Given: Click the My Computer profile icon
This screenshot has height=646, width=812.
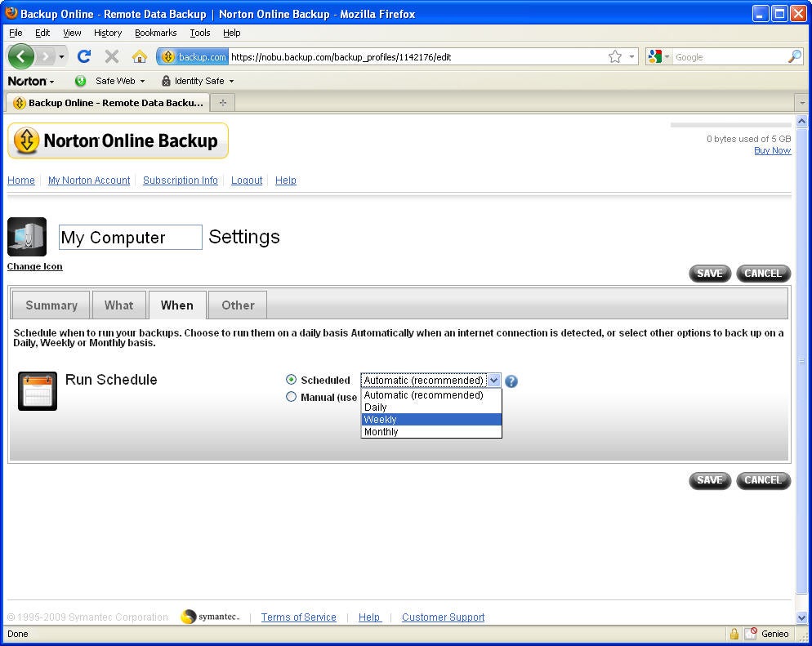Looking at the screenshot, I should pyautogui.click(x=27, y=237).
